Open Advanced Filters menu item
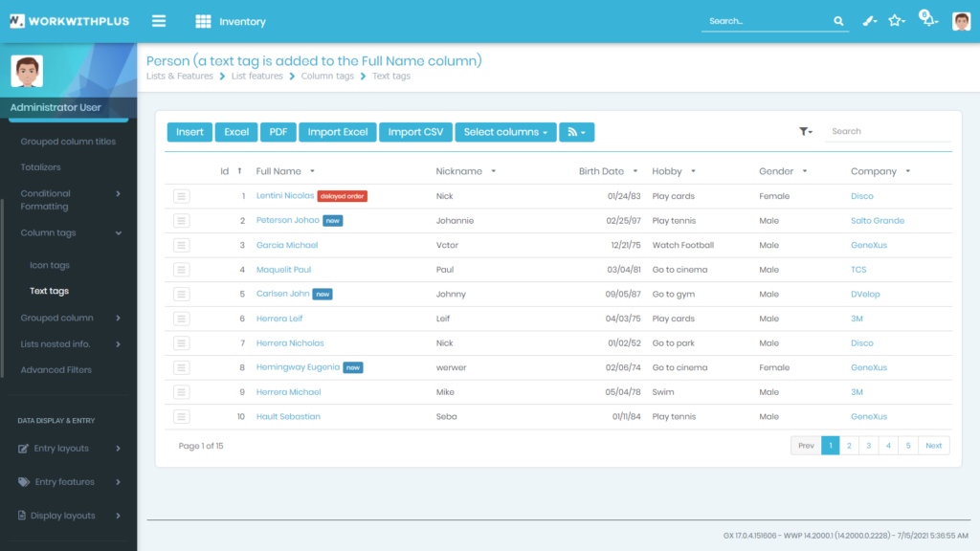Image resolution: width=980 pixels, height=551 pixels. [56, 370]
